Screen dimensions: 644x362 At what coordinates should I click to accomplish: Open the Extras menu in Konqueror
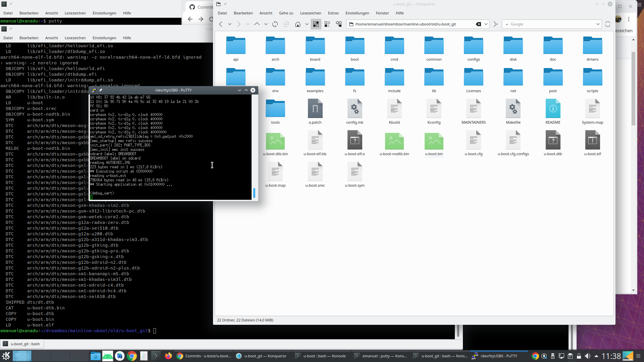333,13
